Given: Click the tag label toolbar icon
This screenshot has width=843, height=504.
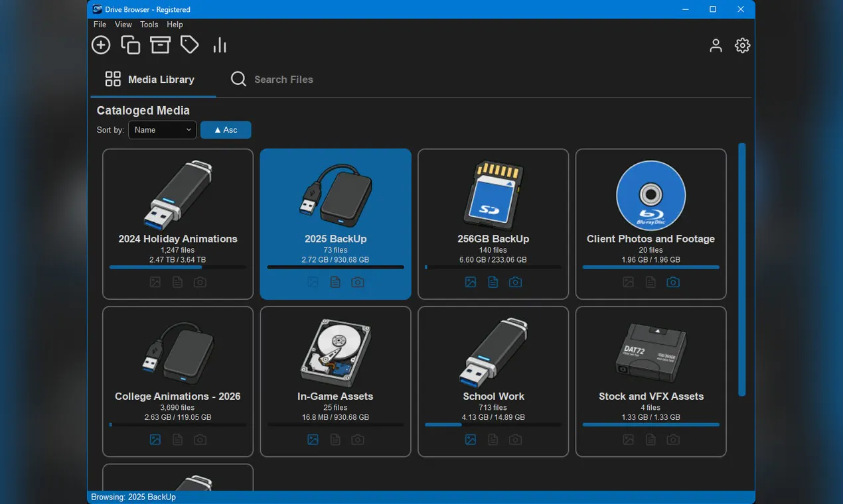Looking at the screenshot, I should click(x=190, y=45).
